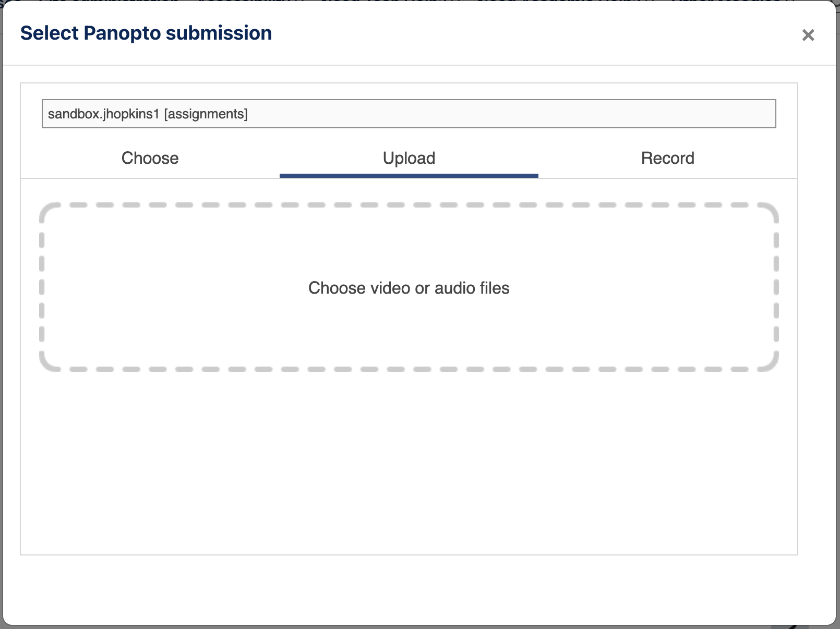Click the 'Choose video or audio files' text

click(409, 288)
